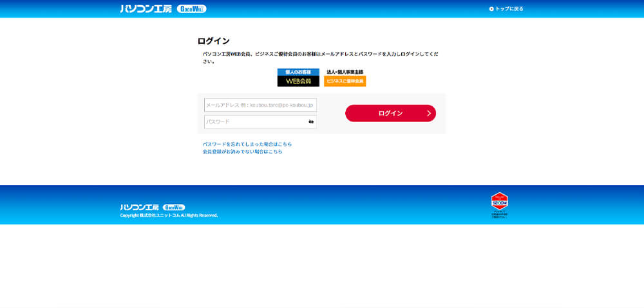Click the ログイン page heading
The height and width of the screenshot is (308, 644).
pyautogui.click(x=214, y=41)
